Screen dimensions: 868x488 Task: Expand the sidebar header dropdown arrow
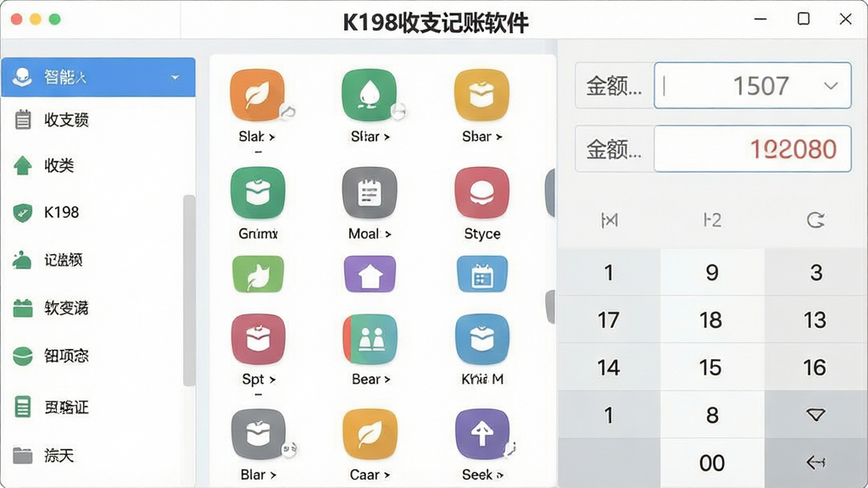[x=175, y=77]
